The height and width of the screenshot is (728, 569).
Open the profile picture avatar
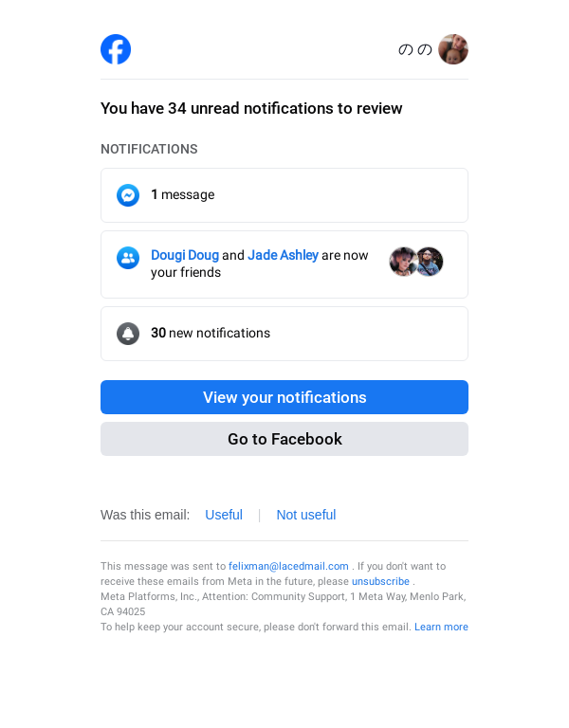(453, 49)
